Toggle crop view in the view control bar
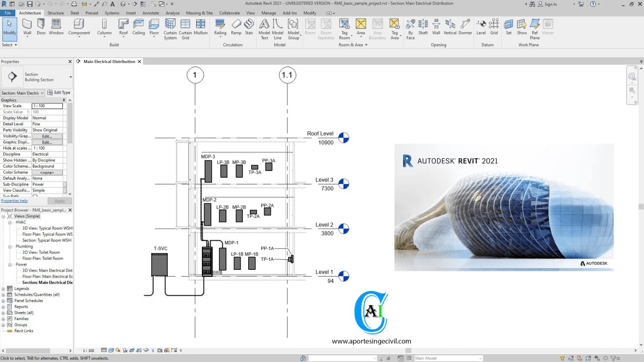This screenshot has width=644, height=362. pos(132,350)
